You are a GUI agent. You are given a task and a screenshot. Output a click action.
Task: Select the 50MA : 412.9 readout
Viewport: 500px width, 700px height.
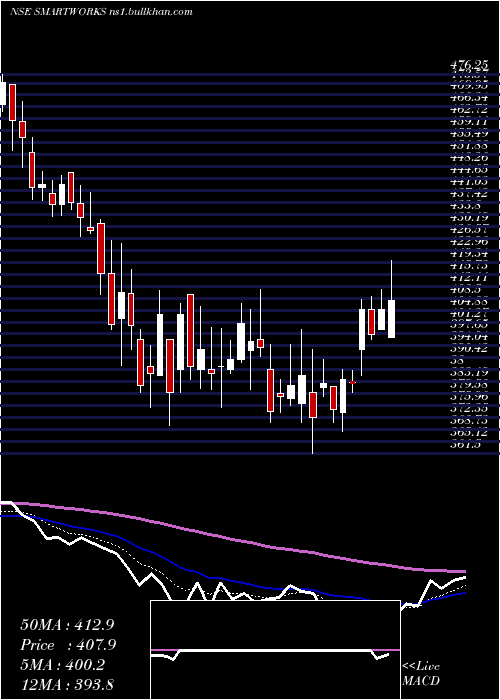tap(68, 625)
